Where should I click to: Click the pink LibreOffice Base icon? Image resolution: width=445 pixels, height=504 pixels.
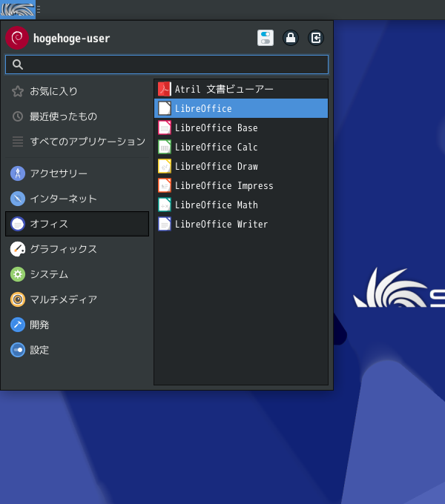click(165, 127)
